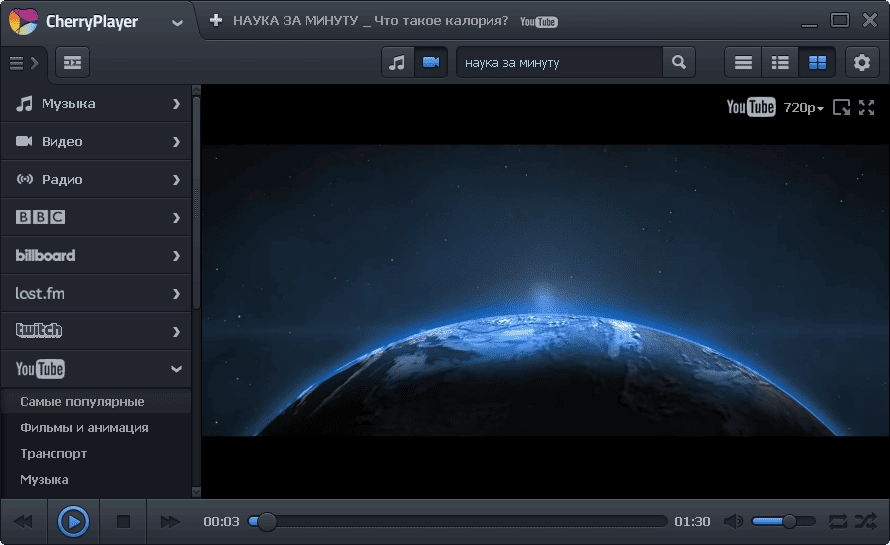Click the magnifier search button
Screen dimensions: 890x545
pyautogui.click(x=679, y=62)
